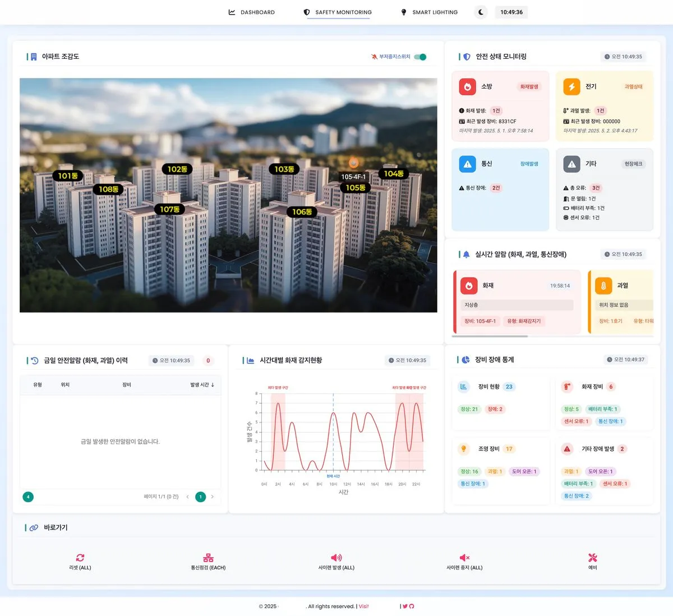Click the orange fire marker on the map
The image size is (673, 616).
coord(353,163)
